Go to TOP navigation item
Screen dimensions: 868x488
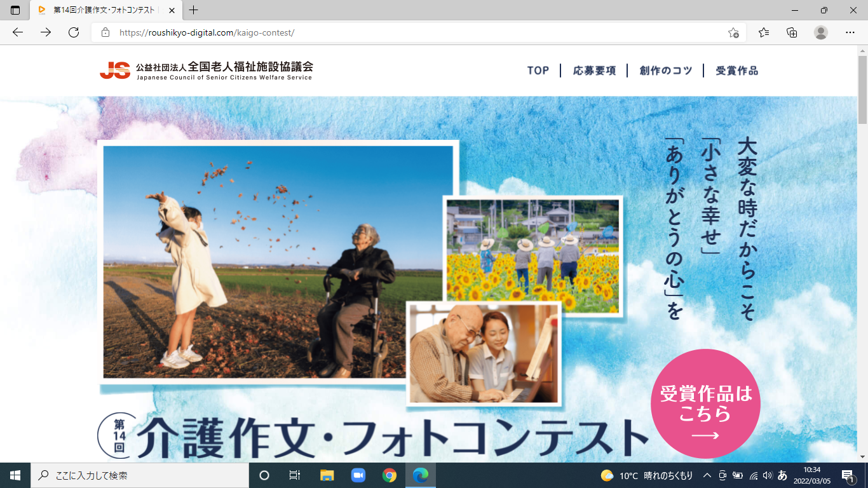[x=538, y=71]
